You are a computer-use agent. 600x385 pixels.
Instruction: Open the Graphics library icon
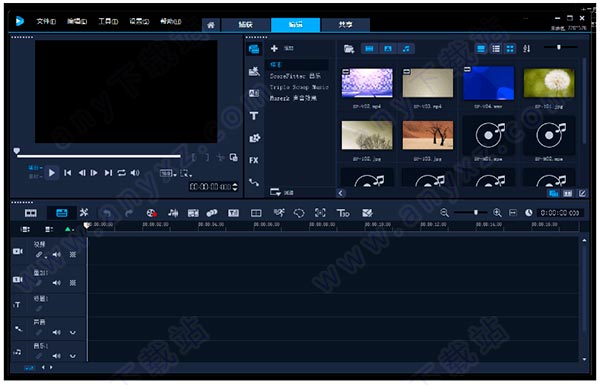coord(254,138)
